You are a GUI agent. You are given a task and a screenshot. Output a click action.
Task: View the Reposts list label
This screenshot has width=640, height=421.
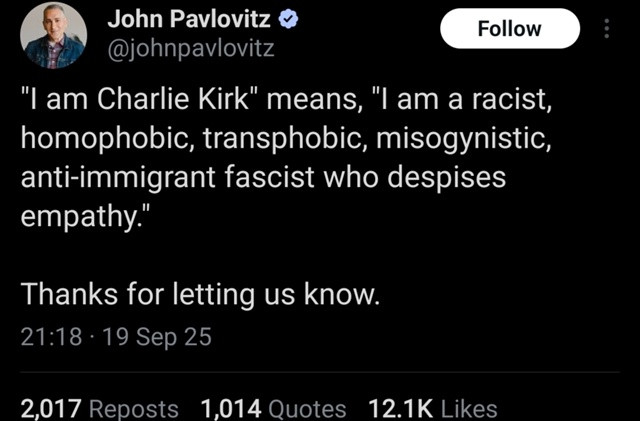coord(133,409)
